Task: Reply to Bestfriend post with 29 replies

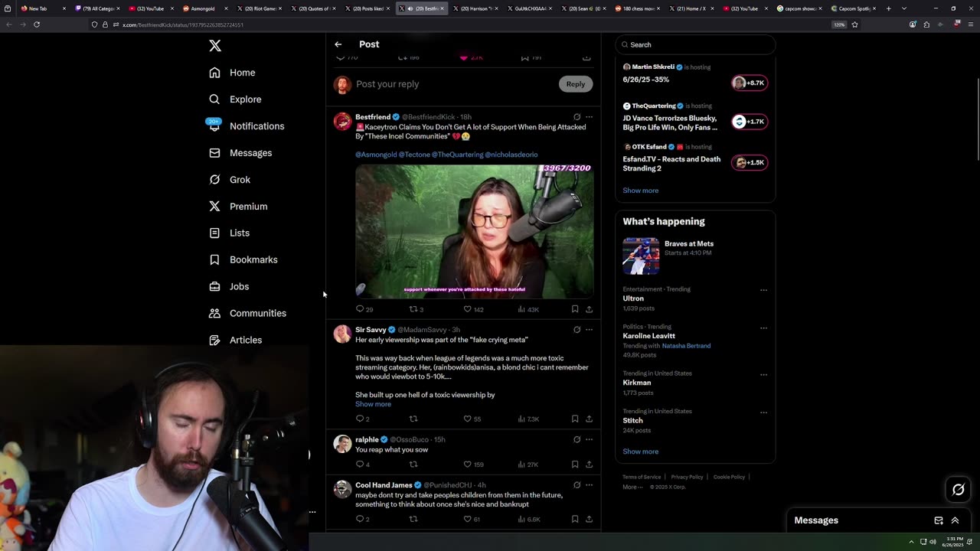Action: point(364,309)
